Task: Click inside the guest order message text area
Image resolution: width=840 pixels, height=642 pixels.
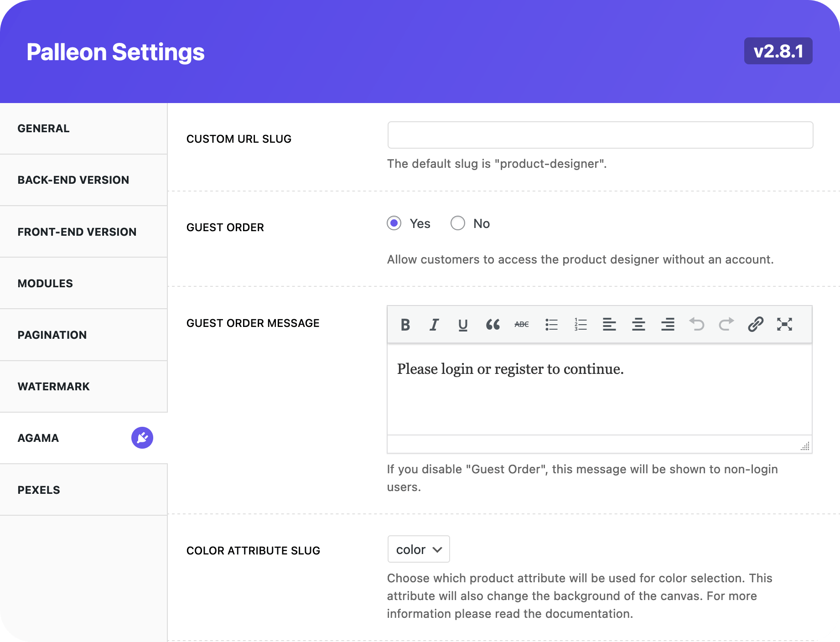Action: pos(600,390)
